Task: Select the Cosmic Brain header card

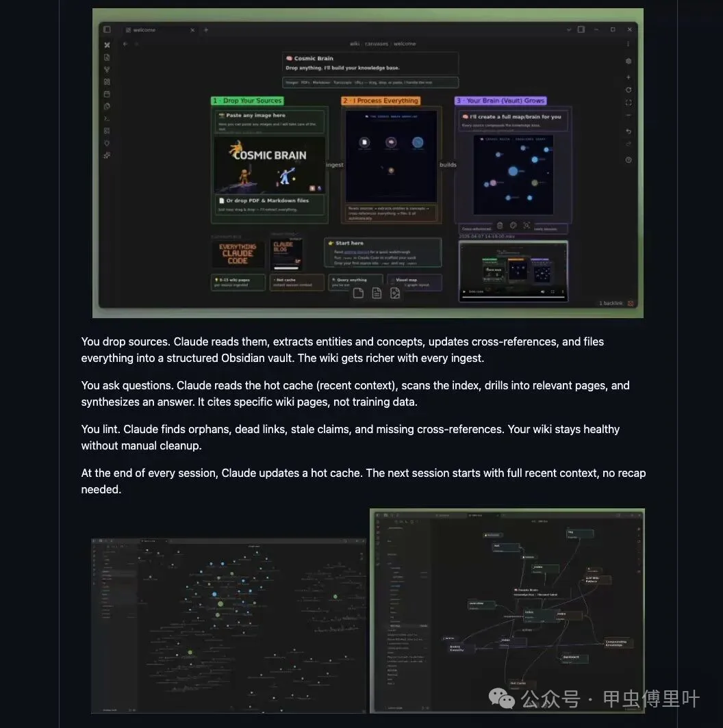Action: [370, 63]
